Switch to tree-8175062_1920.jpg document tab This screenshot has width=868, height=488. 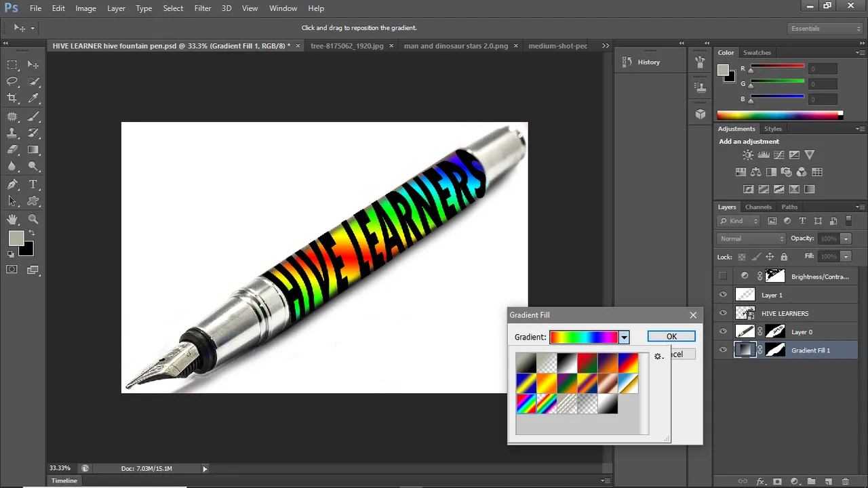[x=347, y=46]
